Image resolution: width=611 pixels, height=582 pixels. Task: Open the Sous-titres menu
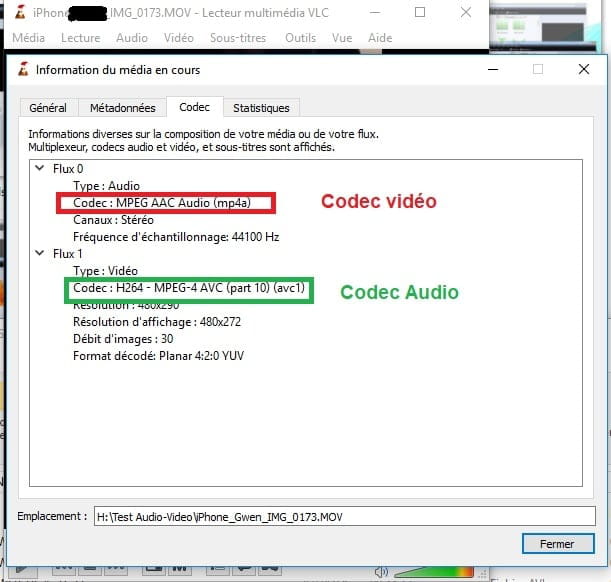point(238,38)
